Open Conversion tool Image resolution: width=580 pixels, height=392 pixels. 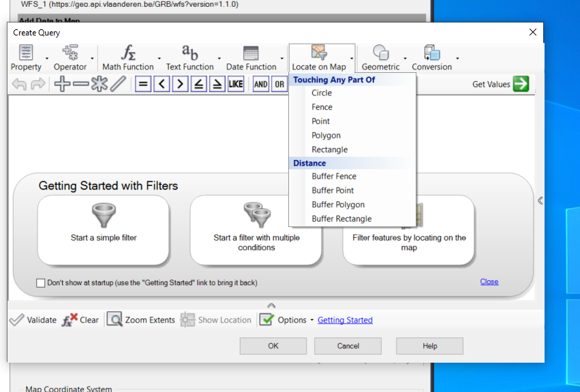[x=431, y=58]
